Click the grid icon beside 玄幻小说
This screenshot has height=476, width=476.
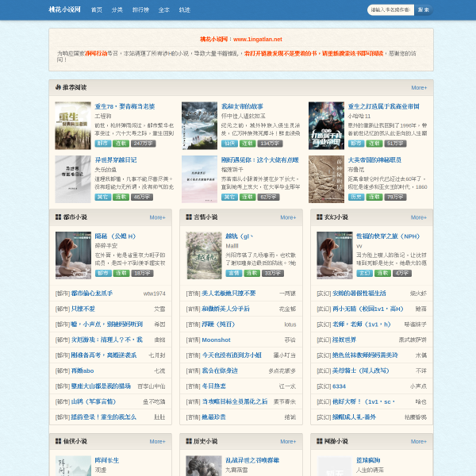(320, 217)
